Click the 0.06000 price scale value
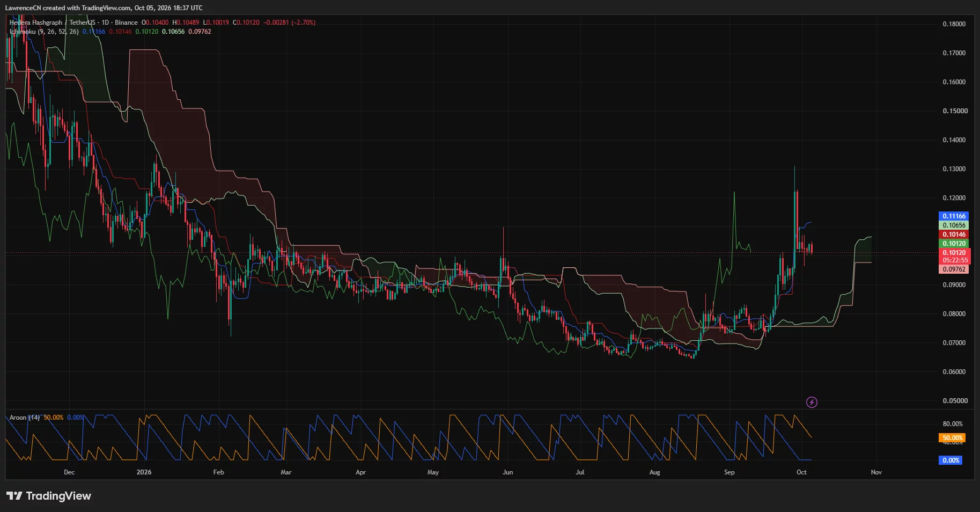This screenshot has height=512, width=980. click(954, 372)
